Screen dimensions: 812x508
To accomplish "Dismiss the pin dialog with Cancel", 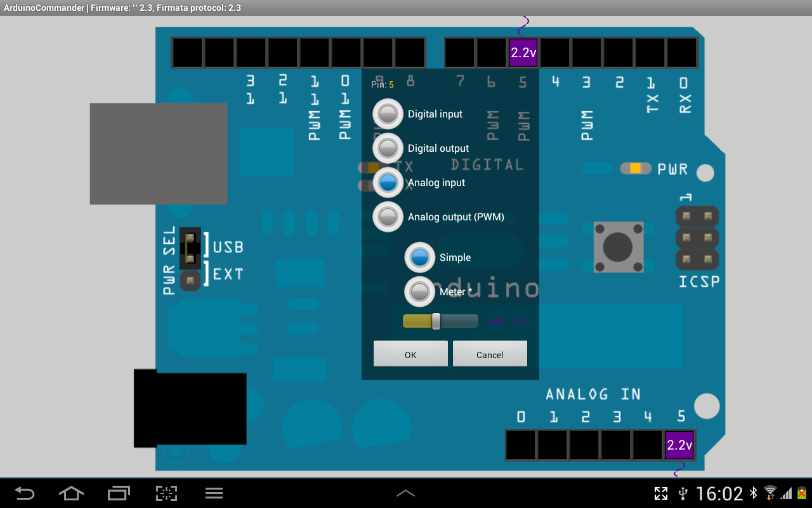I will pyautogui.click(x=490, y=354).
